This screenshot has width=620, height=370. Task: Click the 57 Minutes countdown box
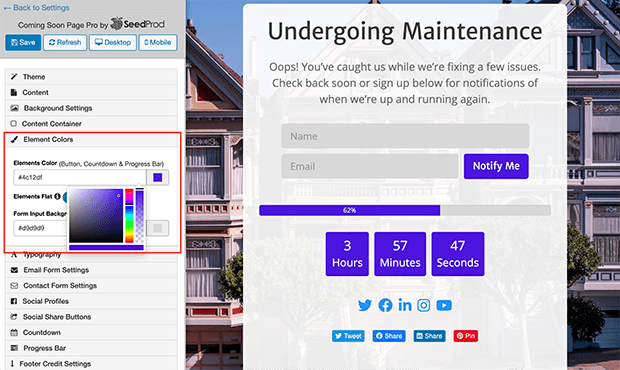pyautogui.click(x=400, y=254)
